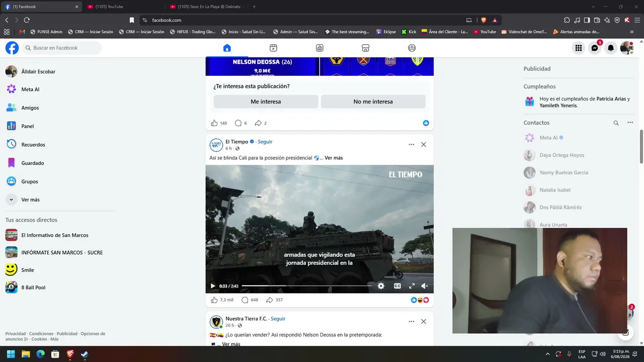Open the browser tab search dropdown
The width and height of the screenshot is (644, 362).
[593, 7]
